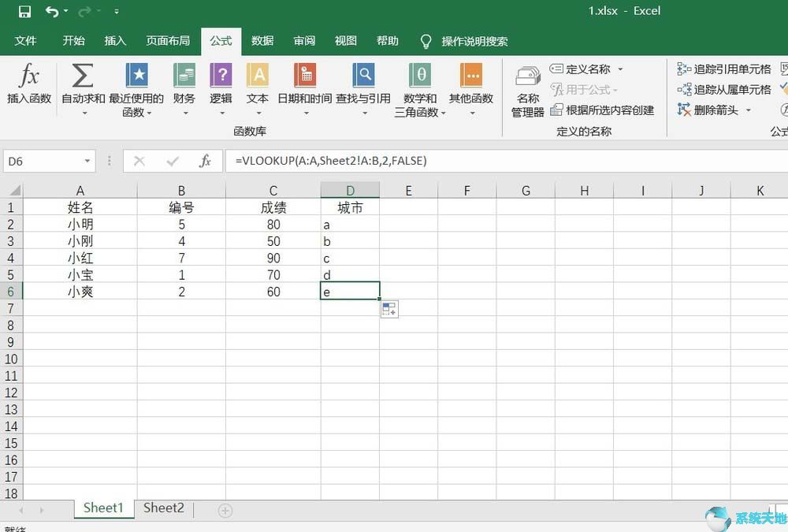Switch to the 审阅 ribbon tab

pyautogui.click(x=304, y=41)
